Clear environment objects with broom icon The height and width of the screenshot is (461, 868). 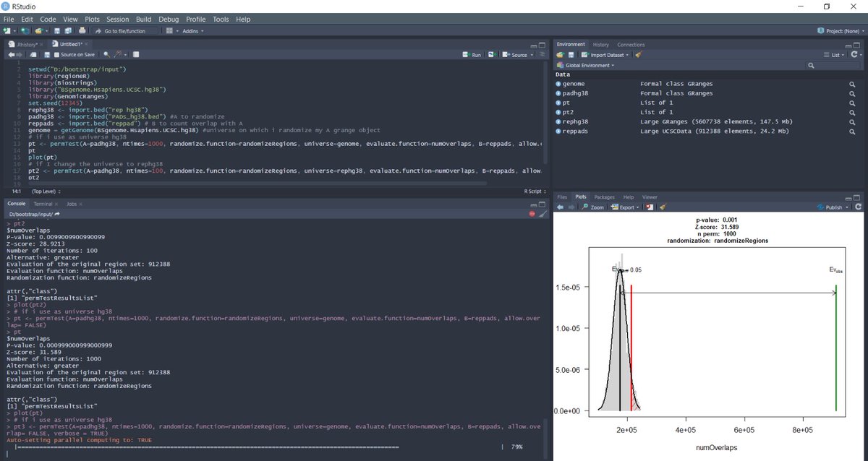[638, 55]
